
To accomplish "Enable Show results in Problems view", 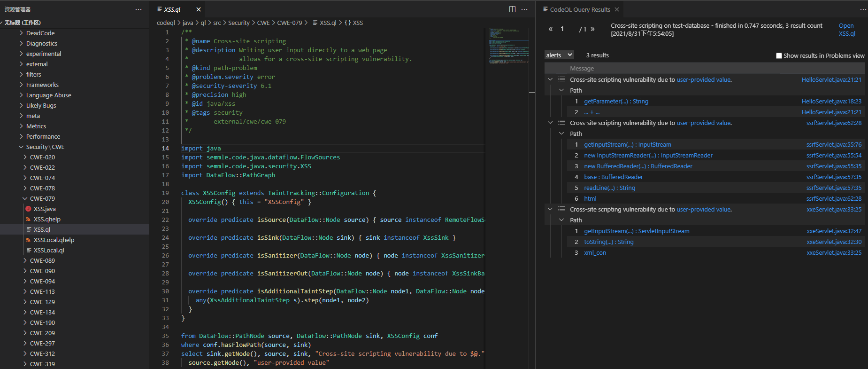I will coord(779,55).
